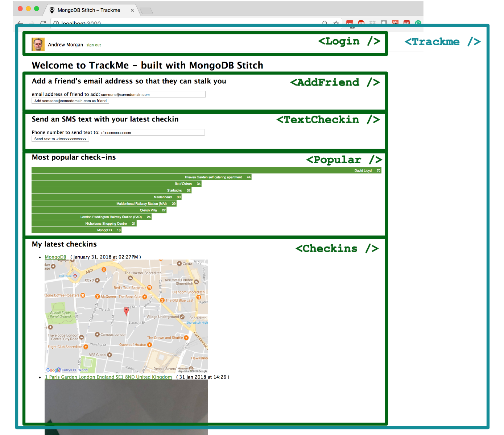This screenshot has height=435, width=504.
Task: Click the Dishoom Shoreditch restaurant icon
Action: pos(198,297)
